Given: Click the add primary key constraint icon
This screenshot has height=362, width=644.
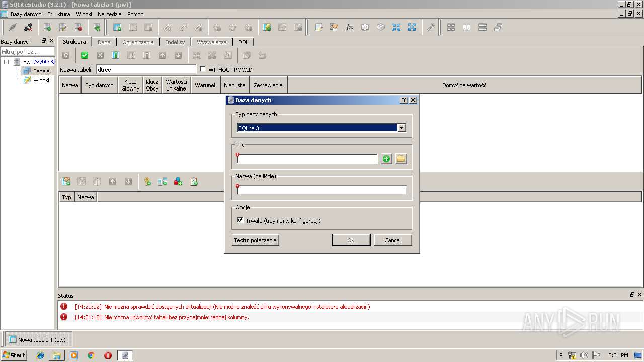Looking at the screenshot, I should point(147,182).
